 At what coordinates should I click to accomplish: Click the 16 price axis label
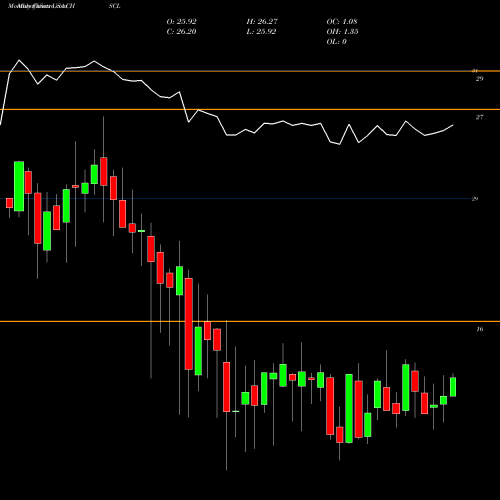click(x=479, y=329)
